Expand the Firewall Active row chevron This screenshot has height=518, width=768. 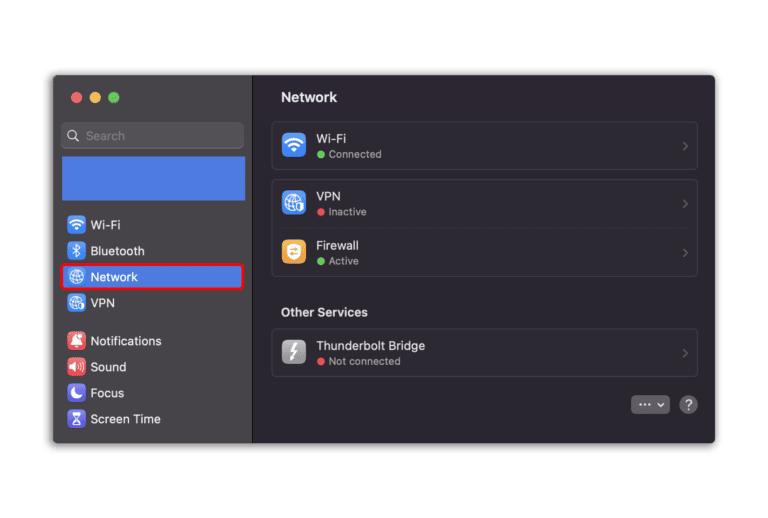[x=685, y=253]
